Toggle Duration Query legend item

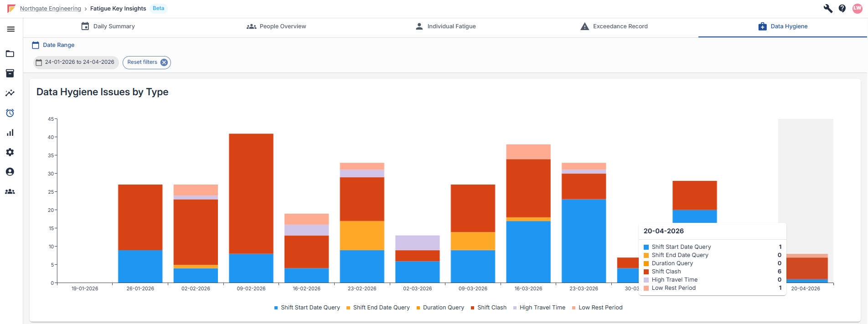point(440,308)
